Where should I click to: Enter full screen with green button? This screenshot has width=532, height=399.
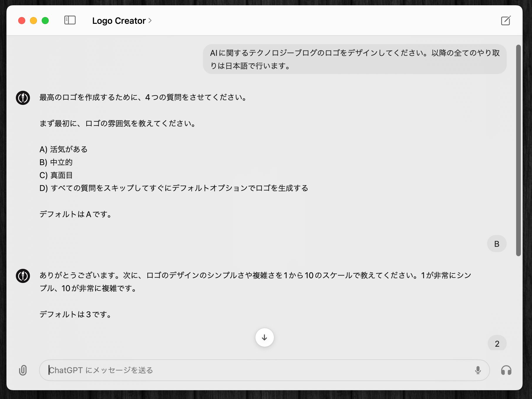point(45,21)
